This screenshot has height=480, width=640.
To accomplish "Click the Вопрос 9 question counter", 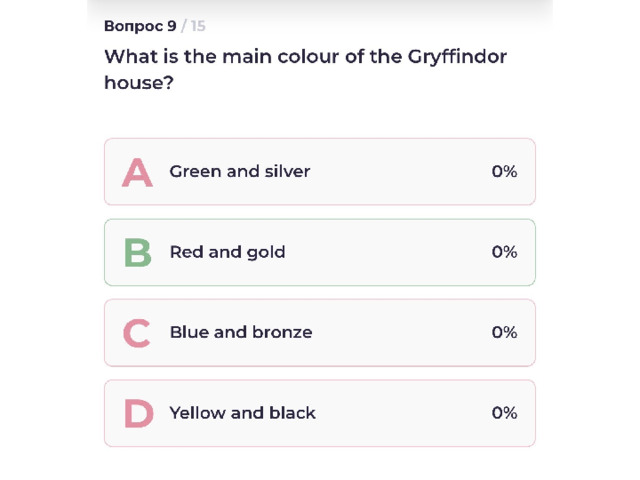I will point(140,26).
